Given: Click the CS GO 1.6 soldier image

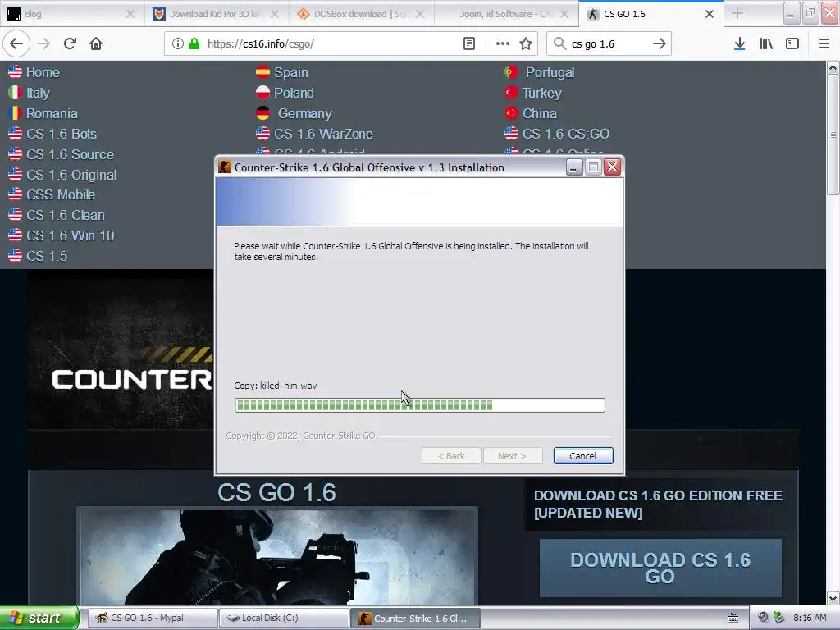Looking at the screenshot, I should click(277, 557).
